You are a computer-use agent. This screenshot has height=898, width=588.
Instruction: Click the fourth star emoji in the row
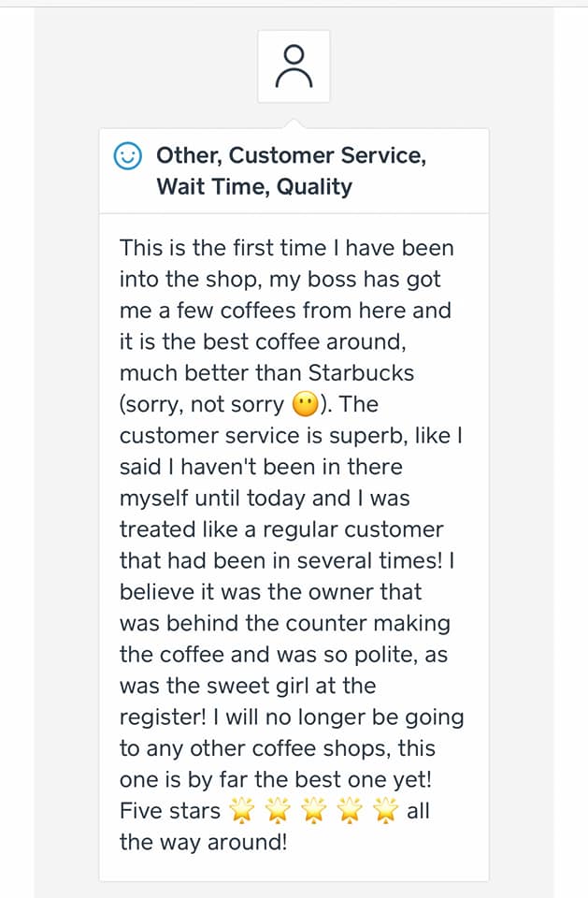350,811
